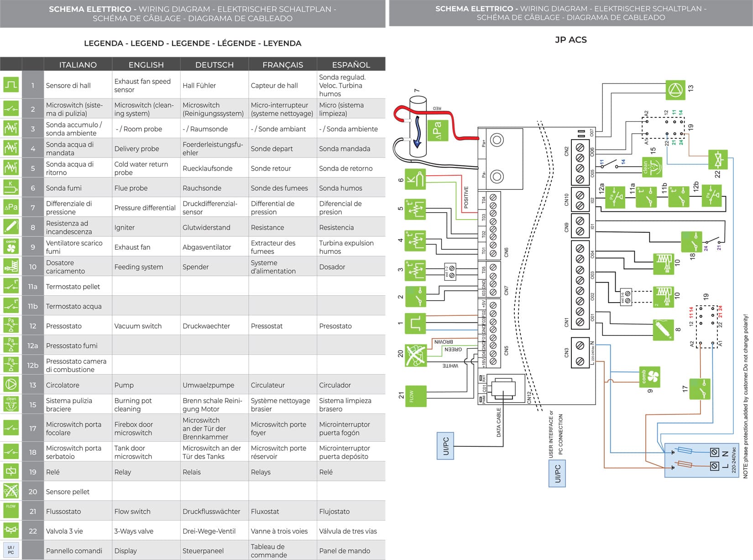Viewport: 753px width, 560px height.
Task: Select the DEUTSCH column header
Action: click(x=214, y=64)
